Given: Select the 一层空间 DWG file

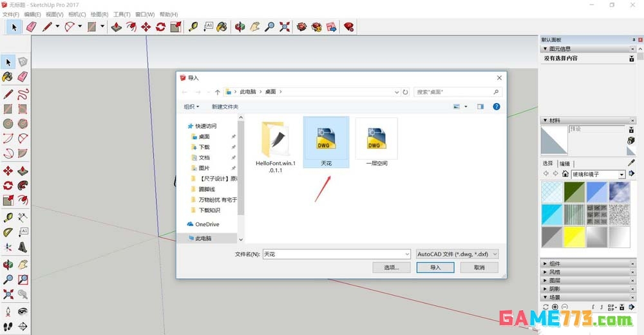Looking at the screenshot, I should [x=377, y=142].
